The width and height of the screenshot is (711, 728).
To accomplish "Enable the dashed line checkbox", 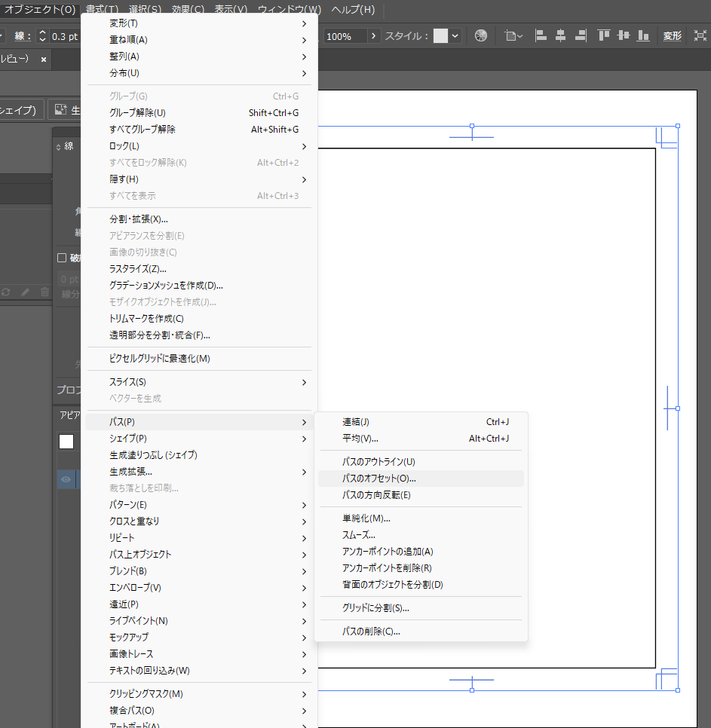I will 63,258.
